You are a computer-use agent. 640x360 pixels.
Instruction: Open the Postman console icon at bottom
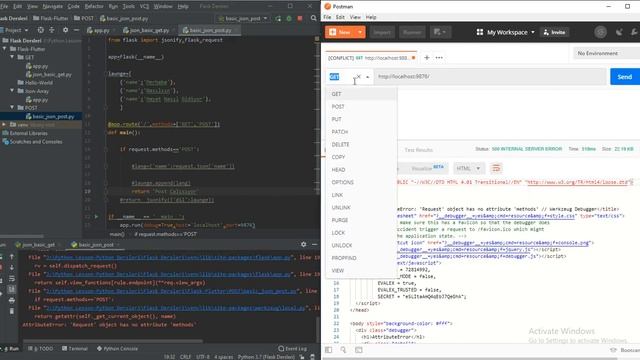click(358, 350)
